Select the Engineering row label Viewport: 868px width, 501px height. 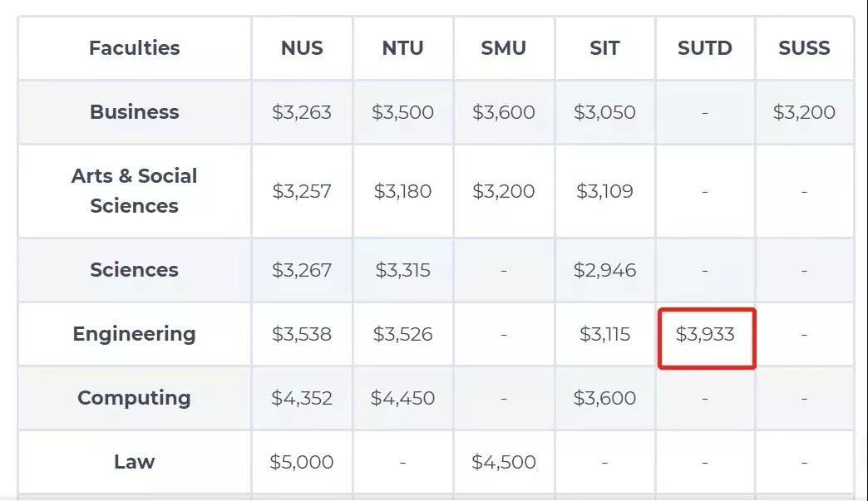click(135, 334)
